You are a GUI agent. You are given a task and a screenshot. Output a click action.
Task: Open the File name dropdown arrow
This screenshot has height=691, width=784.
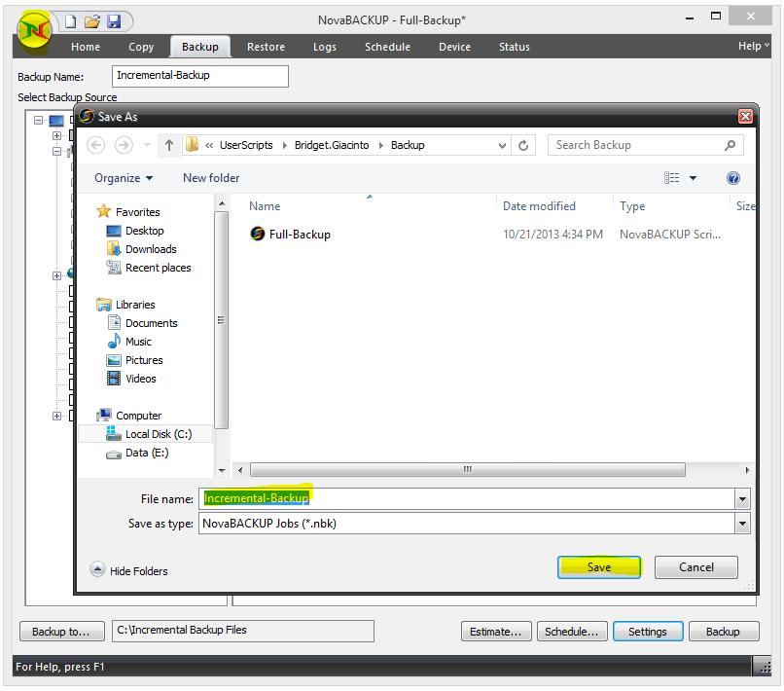point(742,499)
